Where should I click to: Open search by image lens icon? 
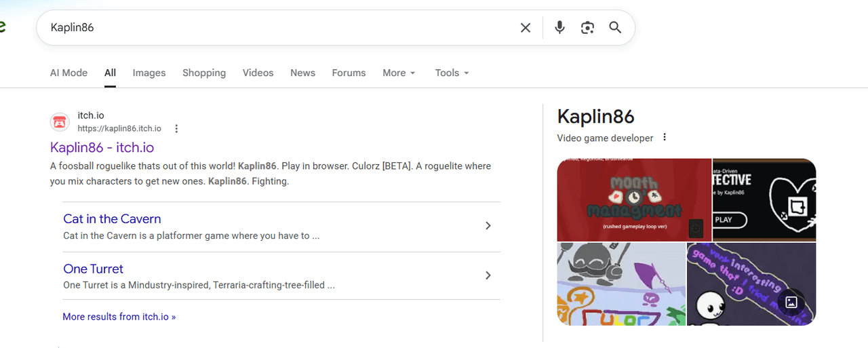coord(587,28)
